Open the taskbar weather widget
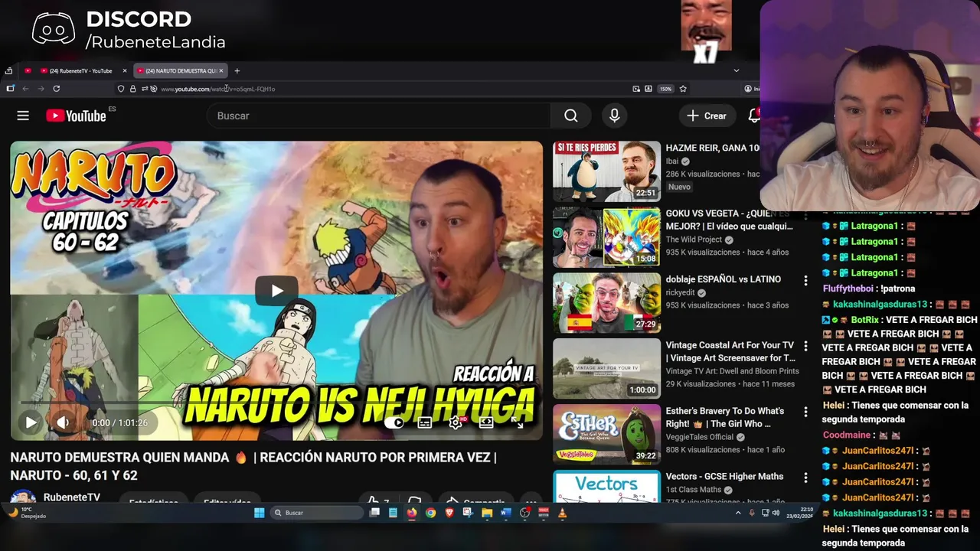The width and height of the screenshot is (980, 551). coord(27,513)
